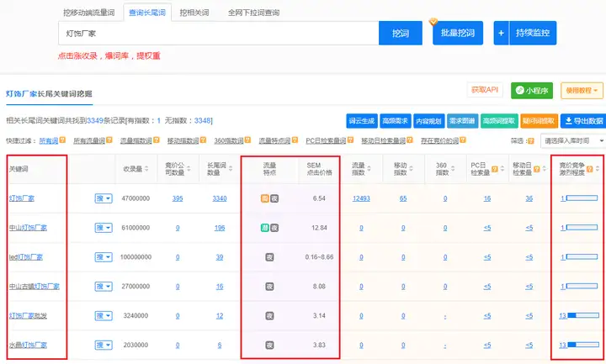Viewport: 606px width, 364px height.
Task: Click 词云生成 button
Action: click(362, 121)
